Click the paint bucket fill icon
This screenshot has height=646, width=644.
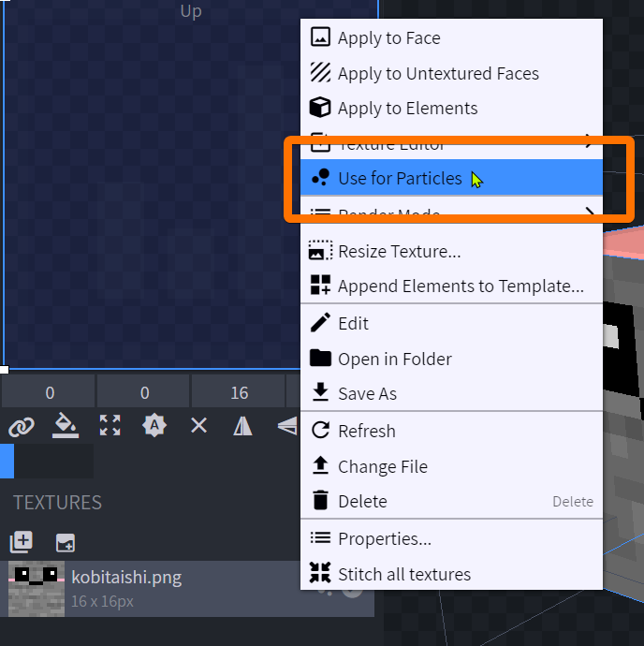[x=65, y=427]
